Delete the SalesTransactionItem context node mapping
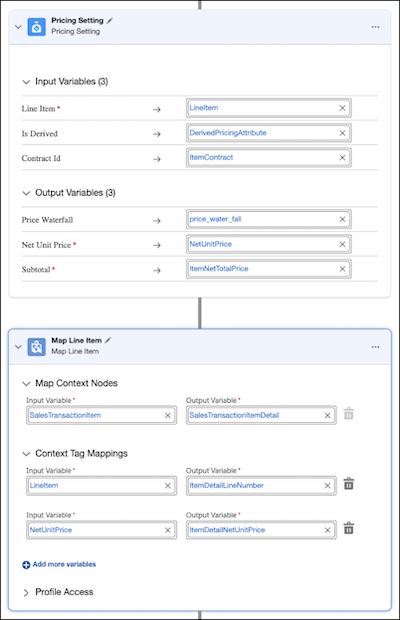Viewport: 400px width, 620px height. pyautogui.click(x=349, y=414)
